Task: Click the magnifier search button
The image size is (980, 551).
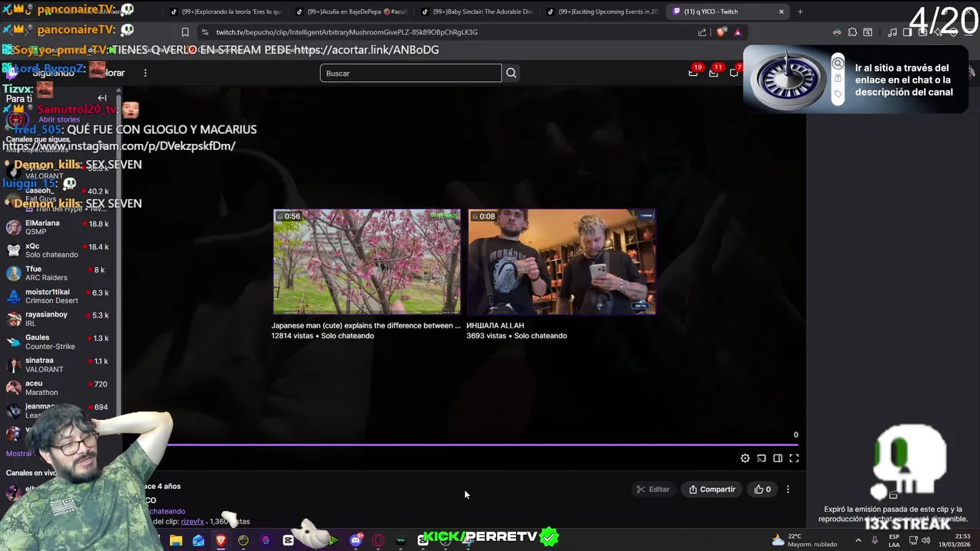Action: tap(511, 73)
